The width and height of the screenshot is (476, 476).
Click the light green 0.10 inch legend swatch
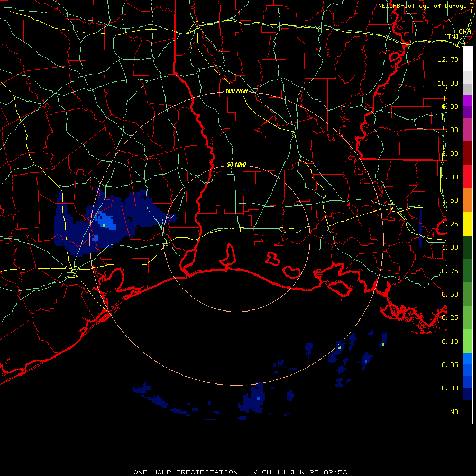tap(467, 341)
